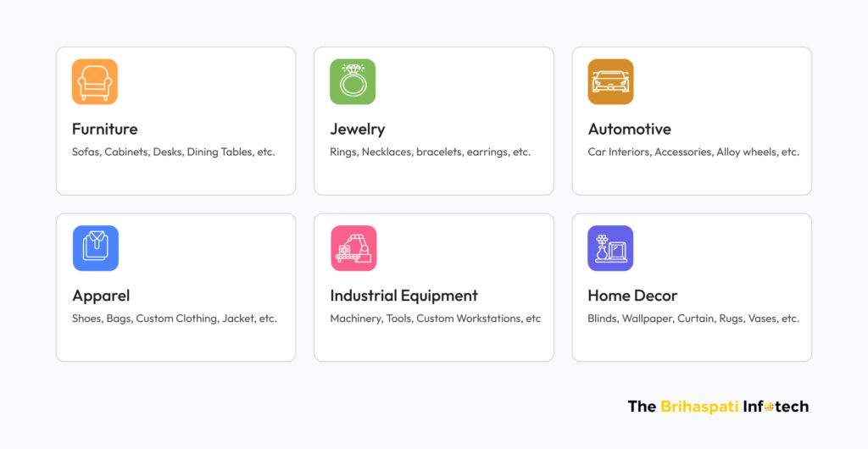Click the Shoes, Bags, Custom Clothing description
This screenshot has width=868, height=449.
[x=175, y=319]
